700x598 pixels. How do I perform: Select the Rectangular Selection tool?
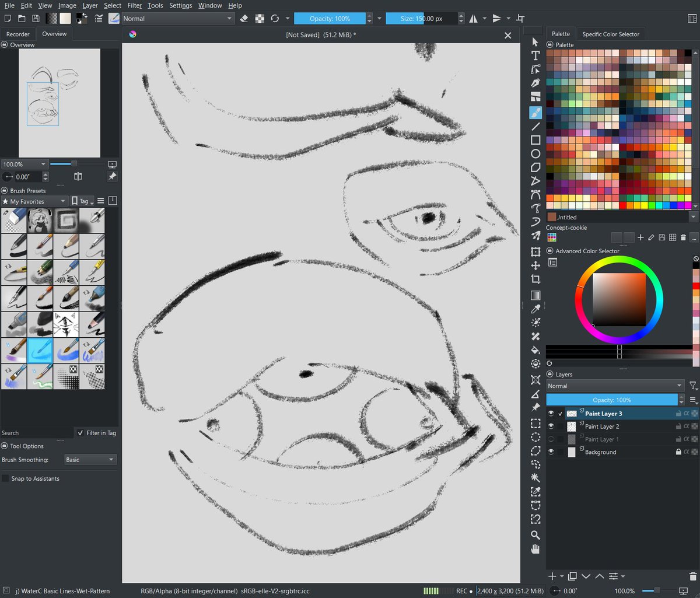tap(535, 423)
